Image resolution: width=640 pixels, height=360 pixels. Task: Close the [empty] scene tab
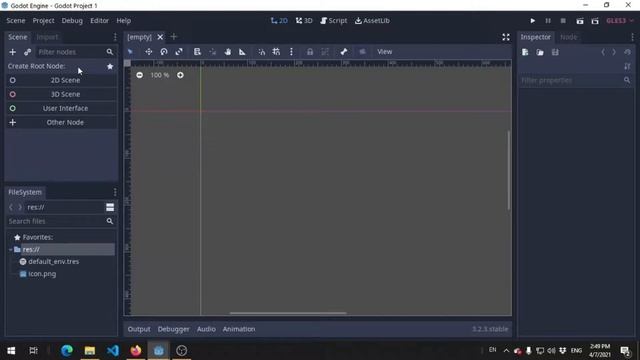click(x=160, y=37)
